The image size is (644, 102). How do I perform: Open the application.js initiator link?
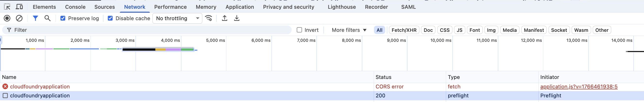(578, 86)
